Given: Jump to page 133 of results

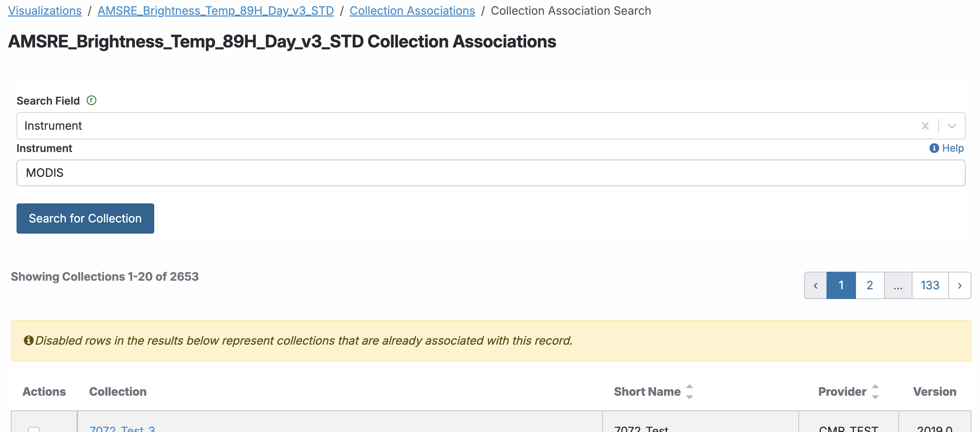Looking at the screenshot, I should tap(930, 285).
